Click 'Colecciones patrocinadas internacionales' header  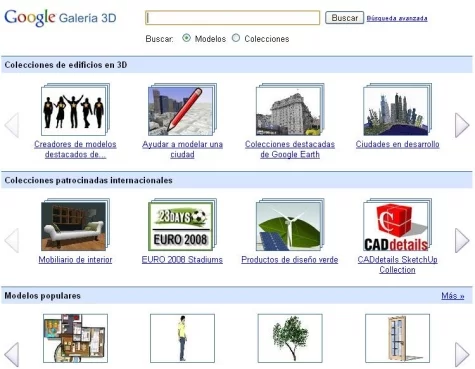tap(88, 180)
